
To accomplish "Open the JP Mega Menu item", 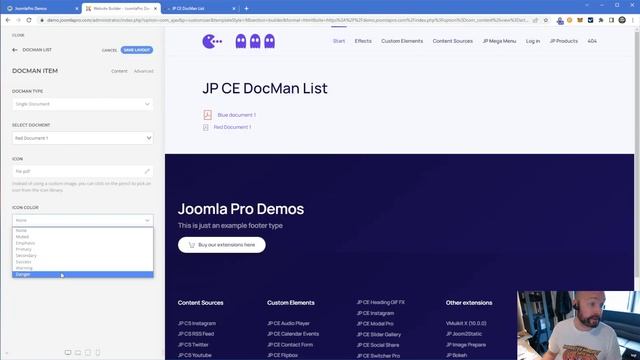I will click(x=499, y=41).
